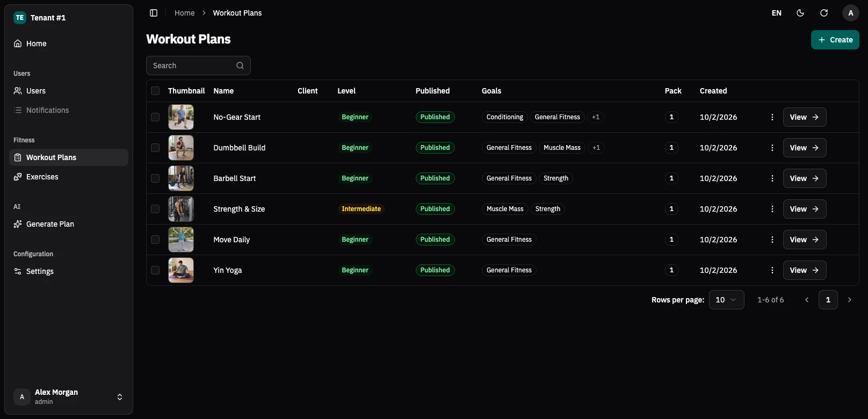The image size is (868, 419).
Task: Check the No-Gear Start row checkbox
Action: click(x=155, y=117)
